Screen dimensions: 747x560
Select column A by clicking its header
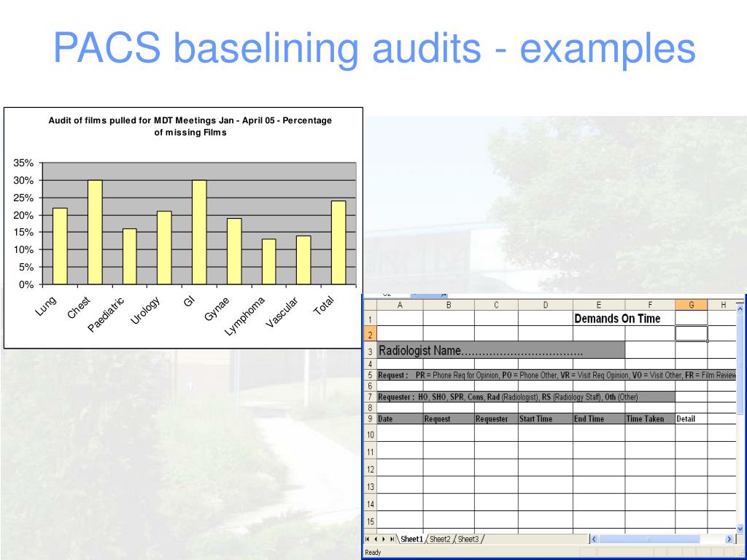[400, 304]
